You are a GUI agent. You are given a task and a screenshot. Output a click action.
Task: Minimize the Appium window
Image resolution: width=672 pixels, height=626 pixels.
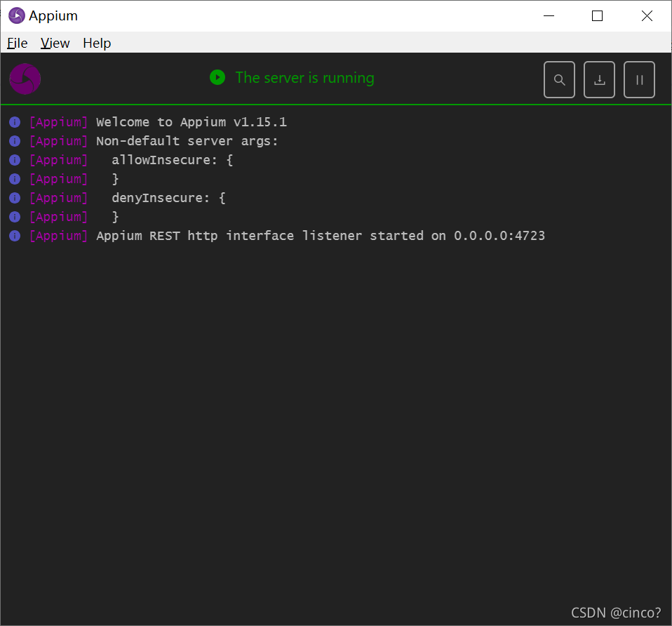[549, 16]
